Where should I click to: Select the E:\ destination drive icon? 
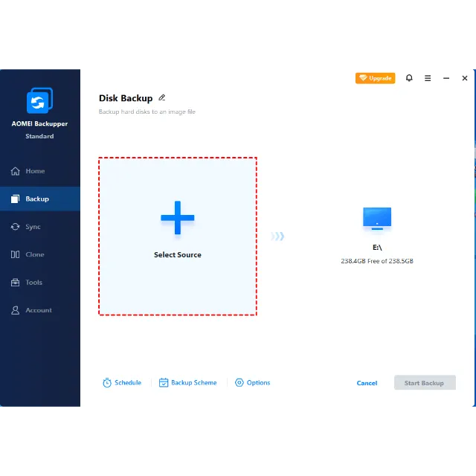click(377, 218)
